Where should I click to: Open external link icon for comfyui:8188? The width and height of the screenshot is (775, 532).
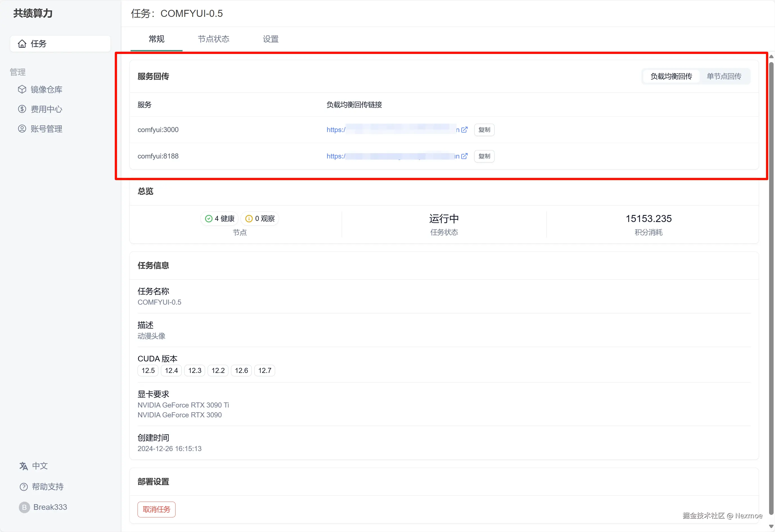[x=464, y=156]
